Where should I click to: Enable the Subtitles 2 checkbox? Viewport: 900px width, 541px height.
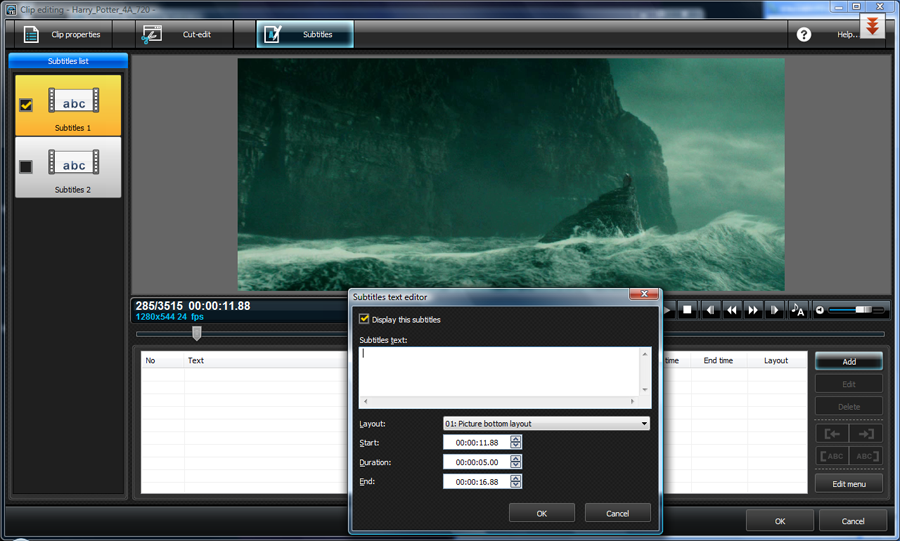pyautogui.click(x=26, y=166)
